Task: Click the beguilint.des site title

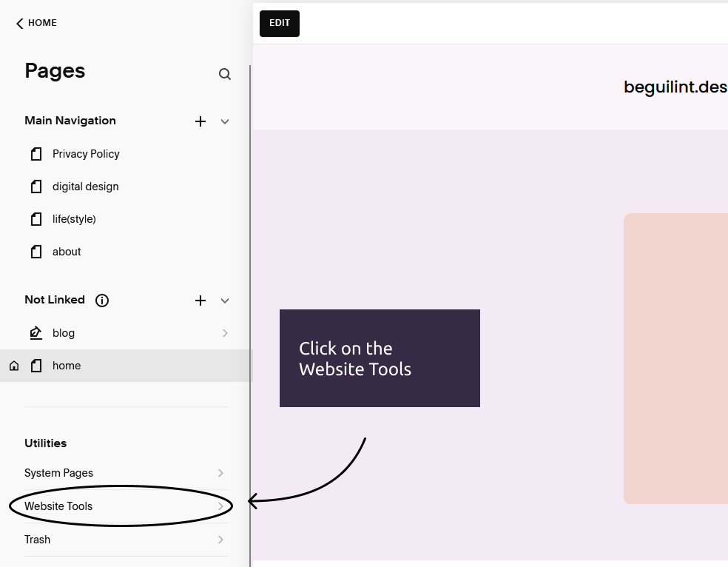Action: pos(675,87)
